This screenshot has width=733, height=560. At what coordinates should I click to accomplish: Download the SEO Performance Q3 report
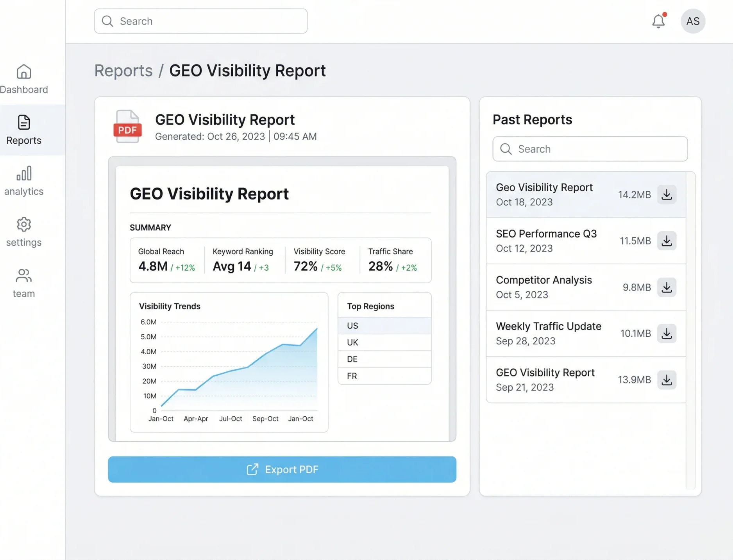click(667, 241)
